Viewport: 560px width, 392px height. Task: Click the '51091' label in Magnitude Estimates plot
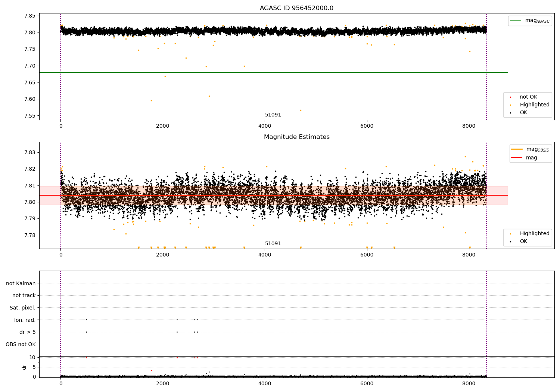click(x=273, y=244)
